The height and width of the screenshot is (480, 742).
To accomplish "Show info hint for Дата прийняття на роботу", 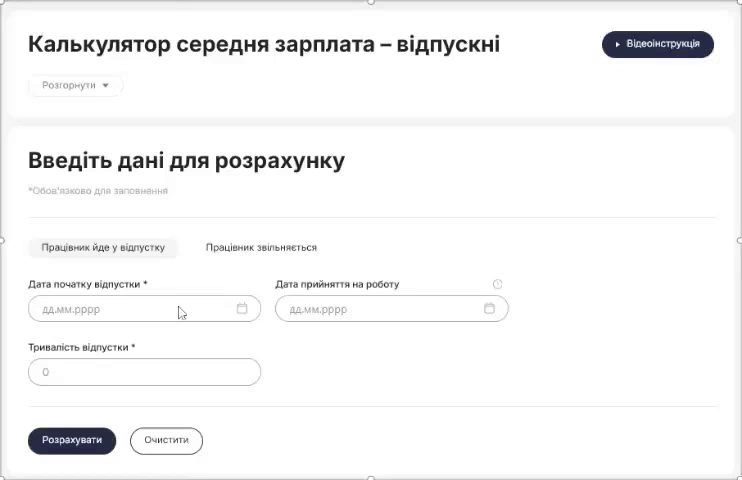I will pyautogui.click(x=497, y=284).
